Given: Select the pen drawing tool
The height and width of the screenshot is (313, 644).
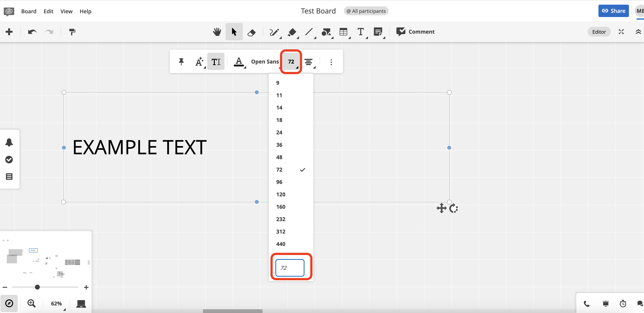Looking at the screenshot, I should click(274, 32).
